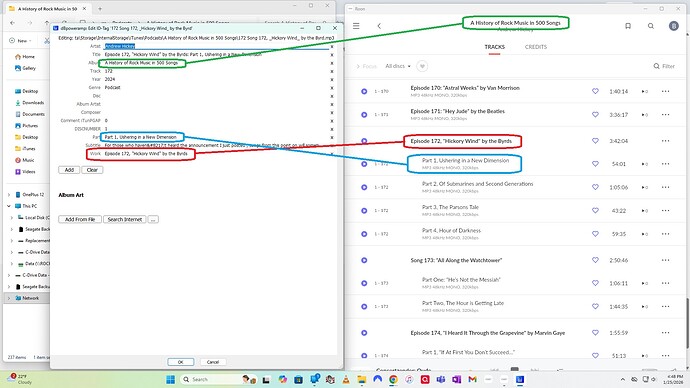Open three-dot menu for Song 173 row
690x388 pixels.
coord(665,260)
